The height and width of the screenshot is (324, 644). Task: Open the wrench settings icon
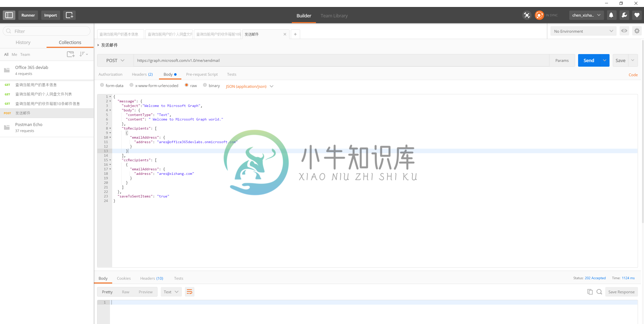[624, 15]
